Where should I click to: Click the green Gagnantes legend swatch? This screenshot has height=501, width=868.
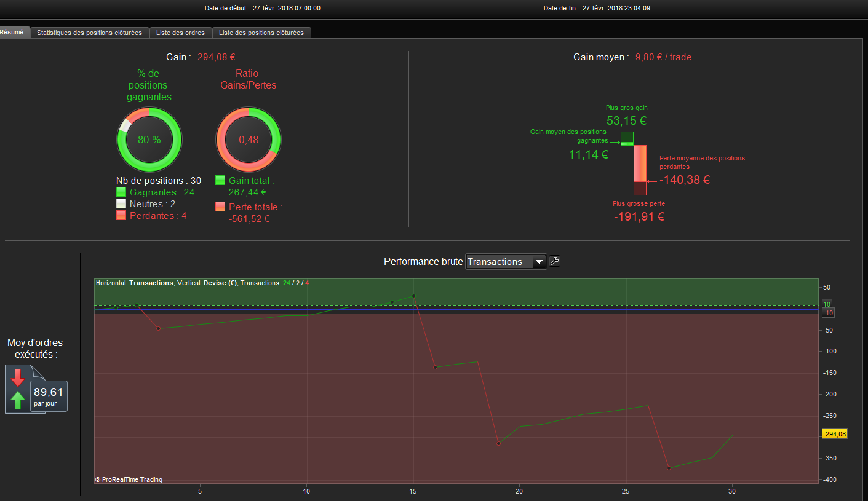click(x=121, y=192)
